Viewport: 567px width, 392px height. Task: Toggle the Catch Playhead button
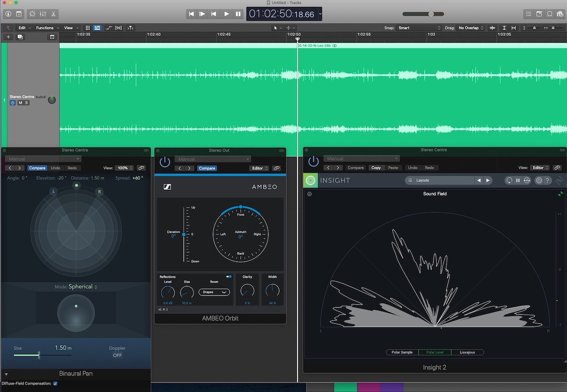point(130,28)
